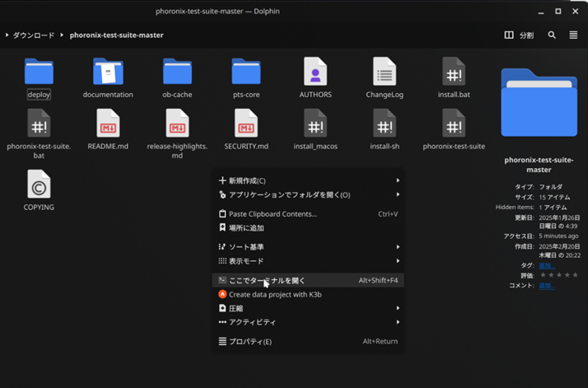Set rating to first star
The image size is (588, 388).
tap(543, 275)
